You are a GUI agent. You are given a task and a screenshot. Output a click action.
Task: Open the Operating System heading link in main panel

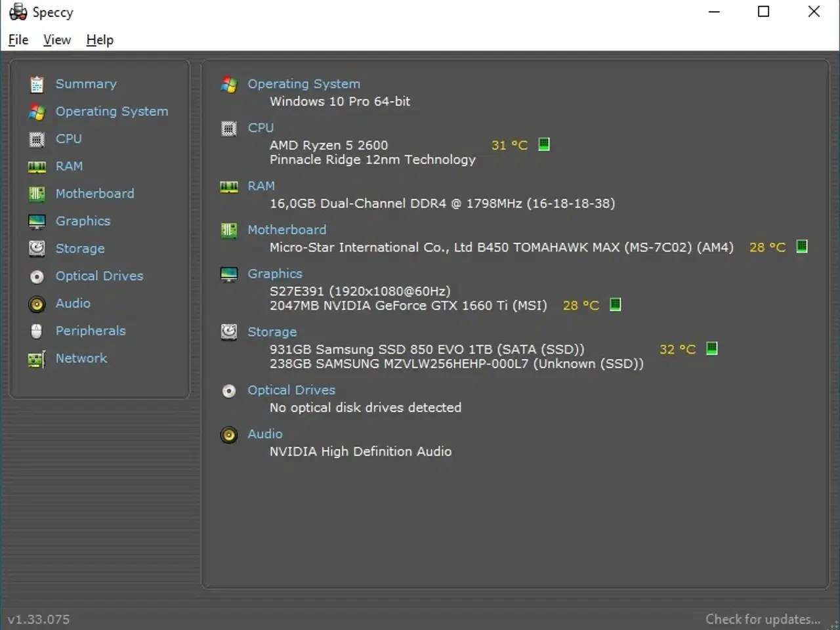pyautogui.click(x=303, y=84)
